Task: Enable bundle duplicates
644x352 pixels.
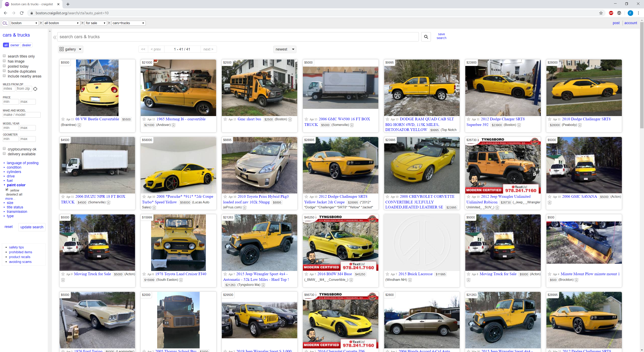Action: click(x=4, y=71)
